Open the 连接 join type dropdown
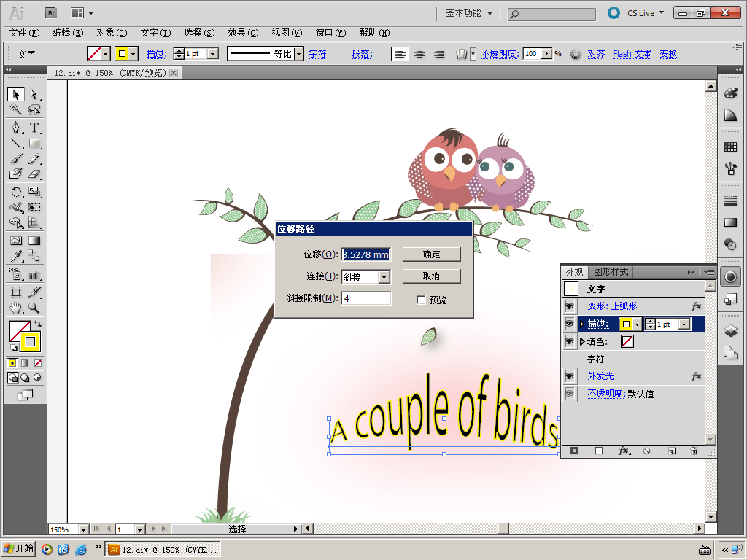747x560 pixels. (384, 276)
